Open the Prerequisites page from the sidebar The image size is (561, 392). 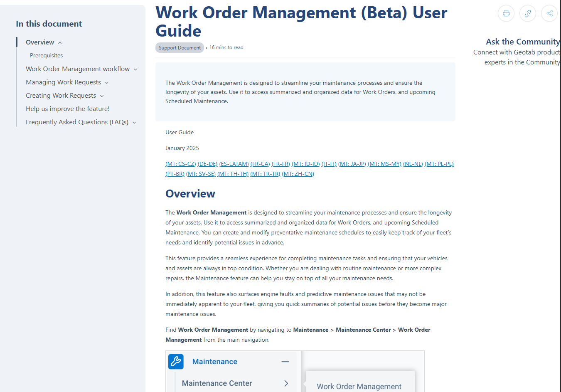pyautogui.click(x=46, y=55)
